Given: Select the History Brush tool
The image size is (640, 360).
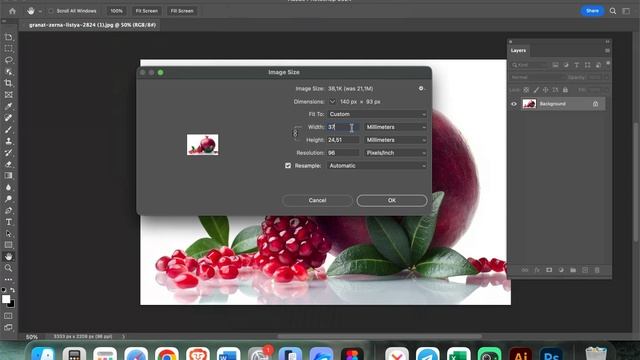Looking at the screenshot, I should [9, 153].
